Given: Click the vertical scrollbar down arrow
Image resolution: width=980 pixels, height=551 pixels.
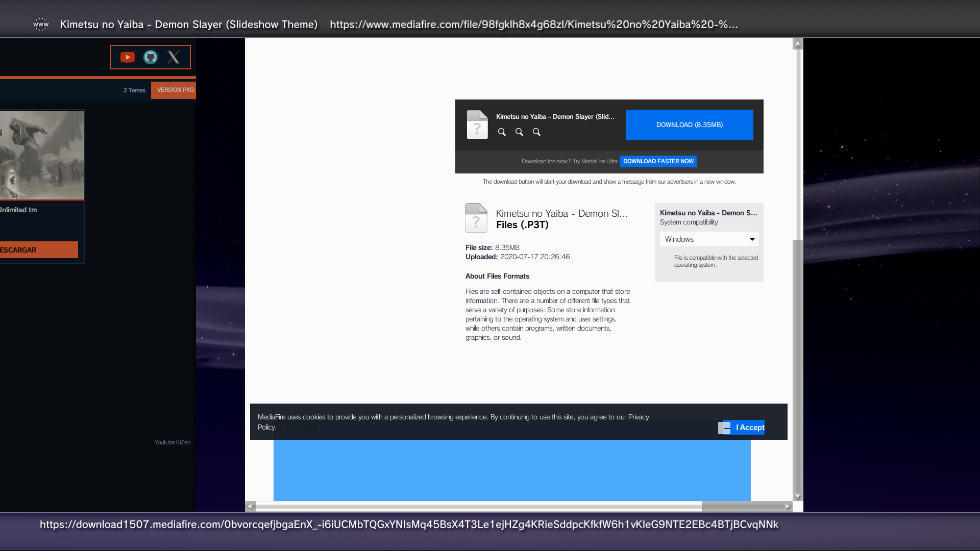Looking at the screenshot, I should pos(798,496).
